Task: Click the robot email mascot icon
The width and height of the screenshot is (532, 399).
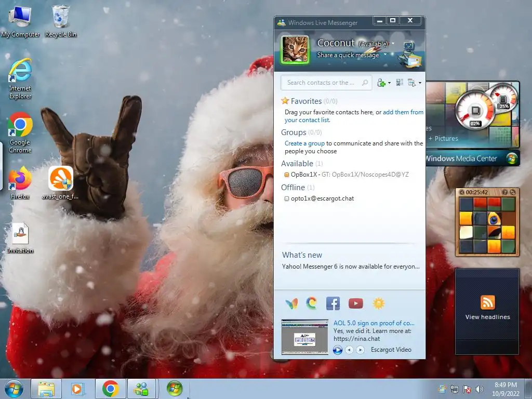Action: pos(410,54)
